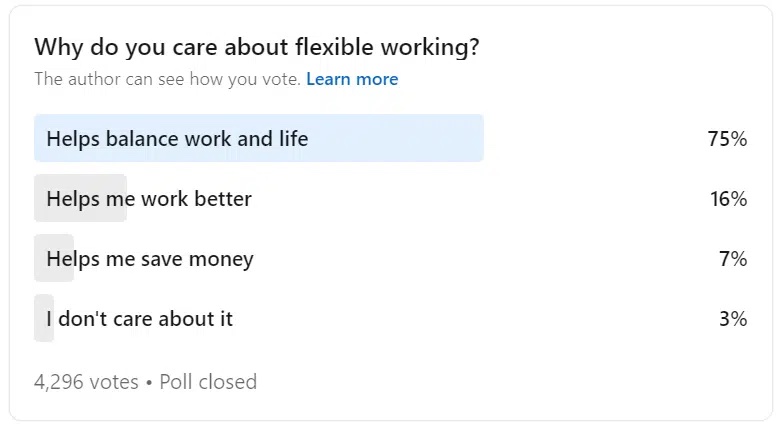Click the 75% result percentage

click(727, 139)
